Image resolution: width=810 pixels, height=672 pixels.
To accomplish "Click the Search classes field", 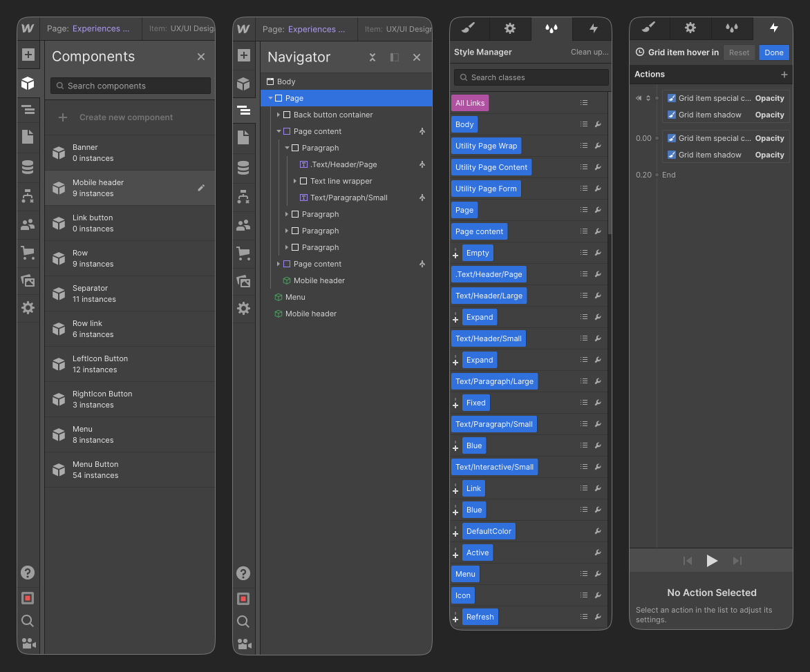I will (x=531, y=77).
